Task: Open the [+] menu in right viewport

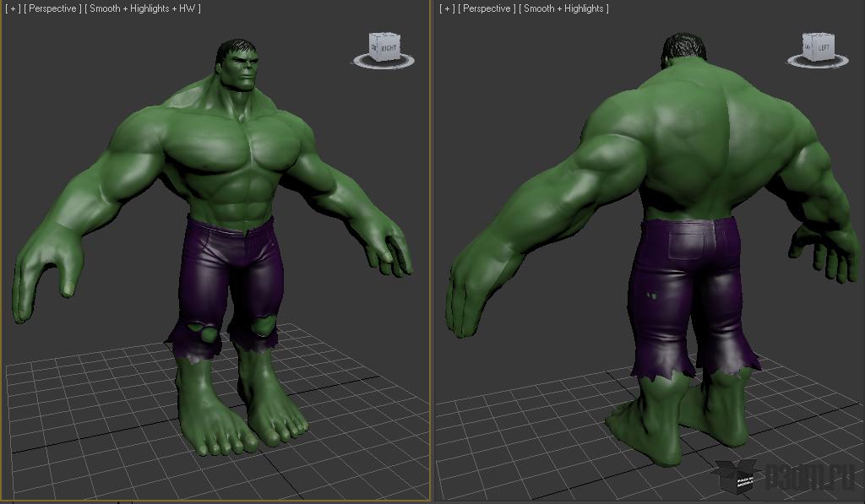Action: tap(447, 8)
